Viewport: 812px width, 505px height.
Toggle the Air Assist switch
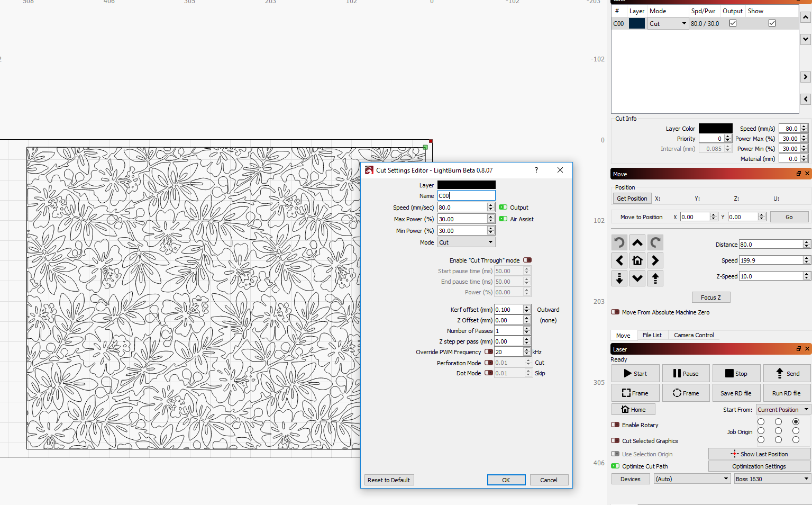point(503,219)
